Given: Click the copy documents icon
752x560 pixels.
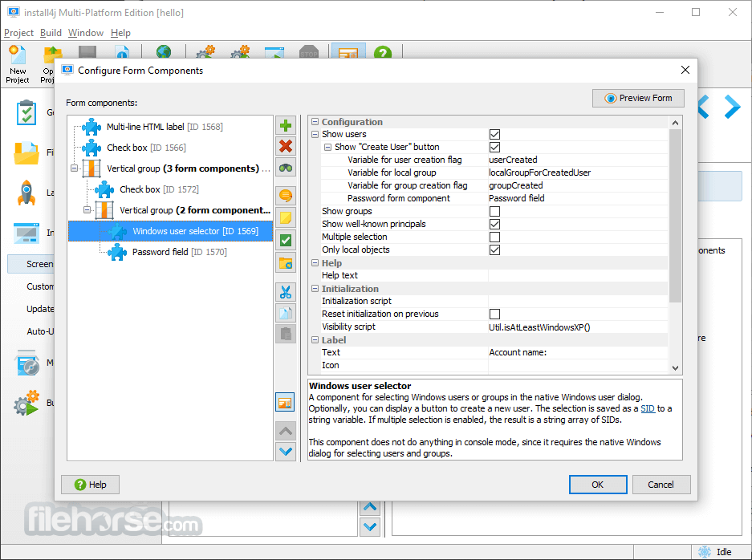Looking at the screenshot, I should click(x=286, y=313).
